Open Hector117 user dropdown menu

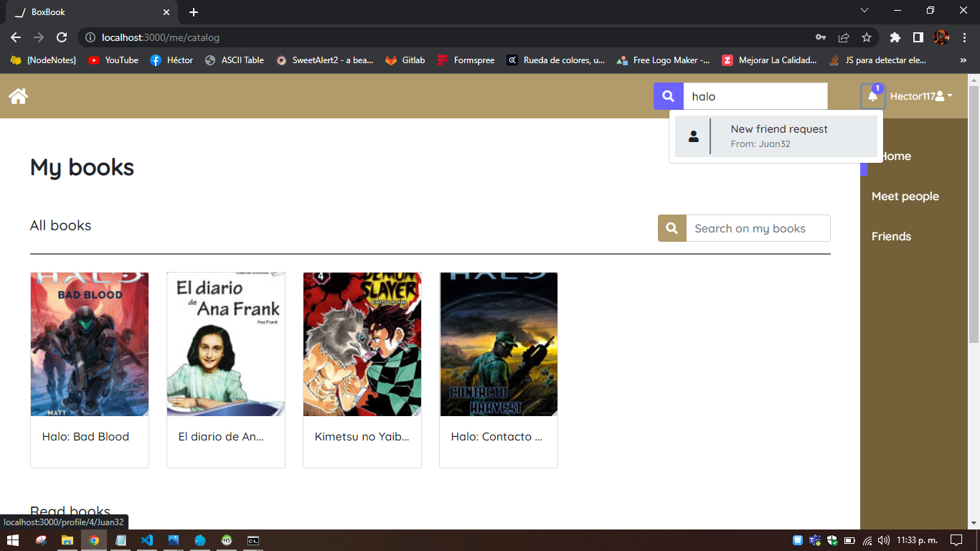click(921, 96)
